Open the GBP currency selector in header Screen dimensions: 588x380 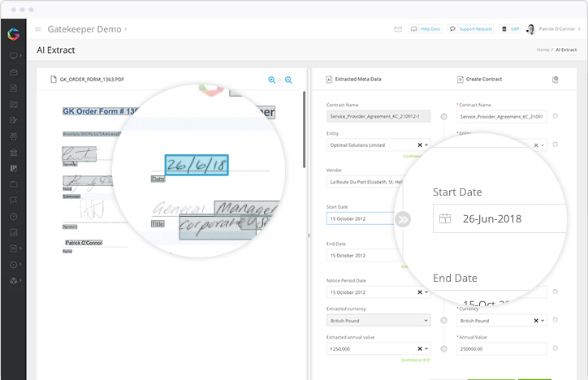click(x=512, y=29)
